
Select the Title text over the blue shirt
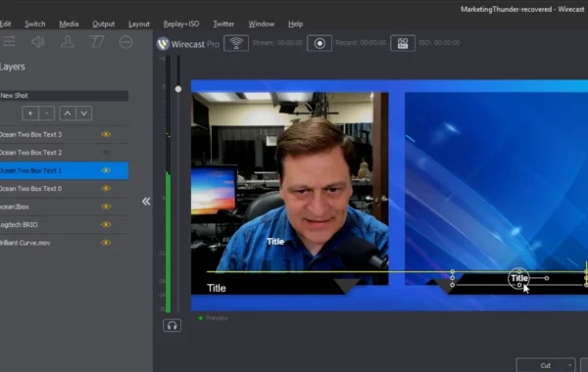click(x=275, y=242)
